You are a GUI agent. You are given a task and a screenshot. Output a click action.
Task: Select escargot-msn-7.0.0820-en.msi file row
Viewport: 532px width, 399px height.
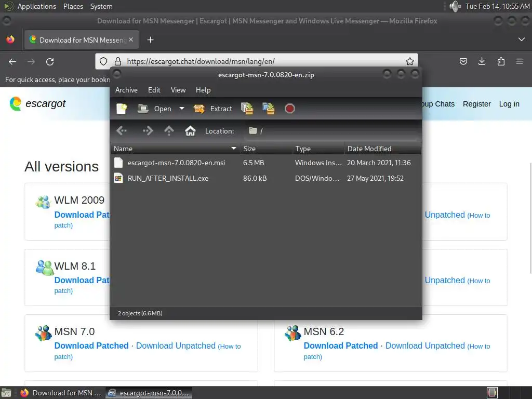pyautogui.click(x=266, y=163)
